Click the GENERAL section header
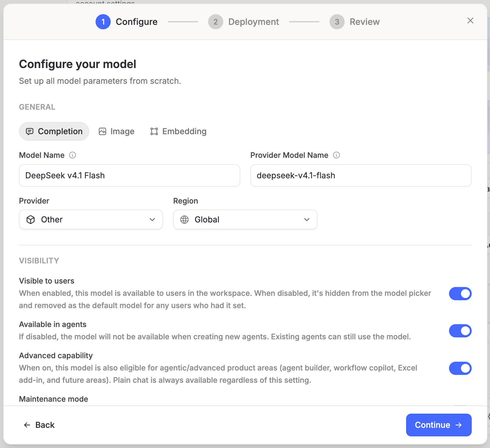The height and width of the screenshot is (448, 490). coord(37,107)
